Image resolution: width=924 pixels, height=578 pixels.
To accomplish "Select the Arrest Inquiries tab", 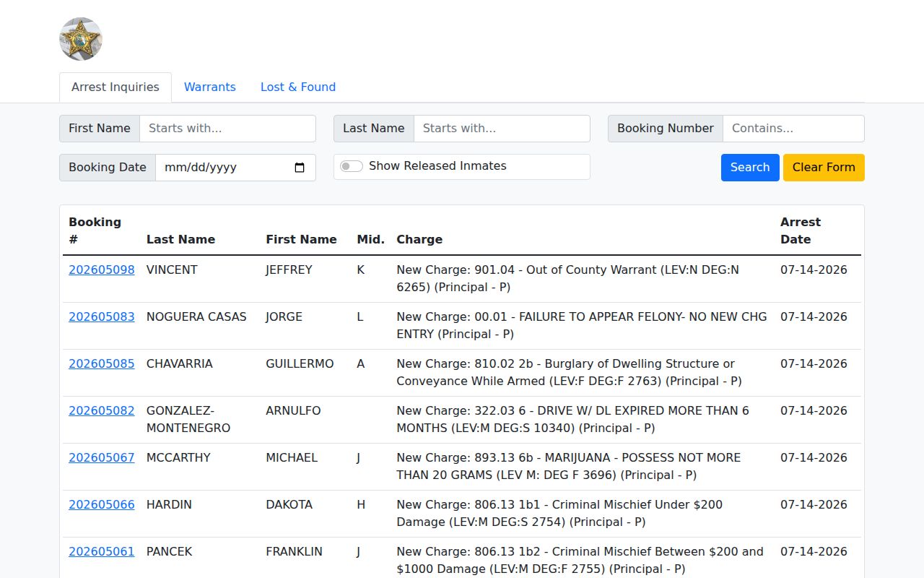I will point(115,87).
